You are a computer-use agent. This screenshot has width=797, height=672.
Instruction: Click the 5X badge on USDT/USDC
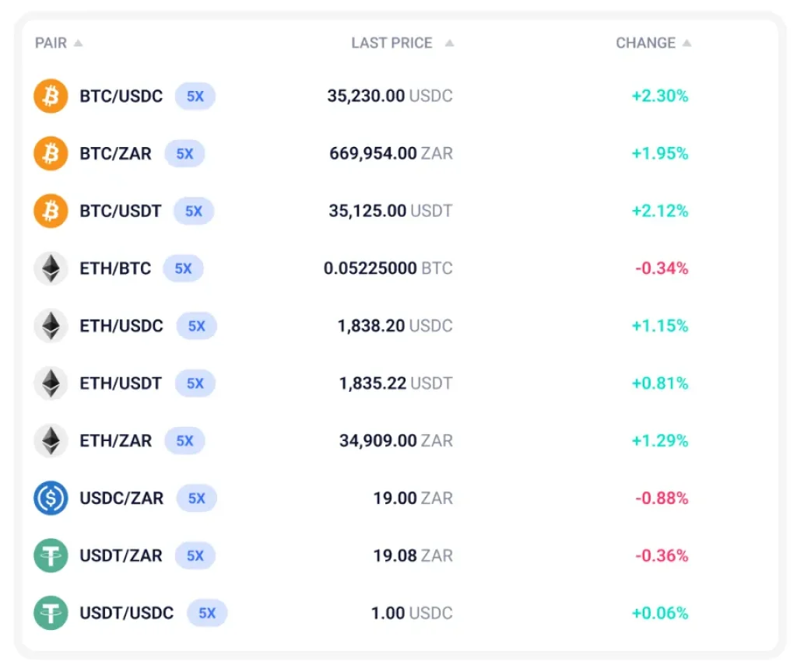pos(207,613)
